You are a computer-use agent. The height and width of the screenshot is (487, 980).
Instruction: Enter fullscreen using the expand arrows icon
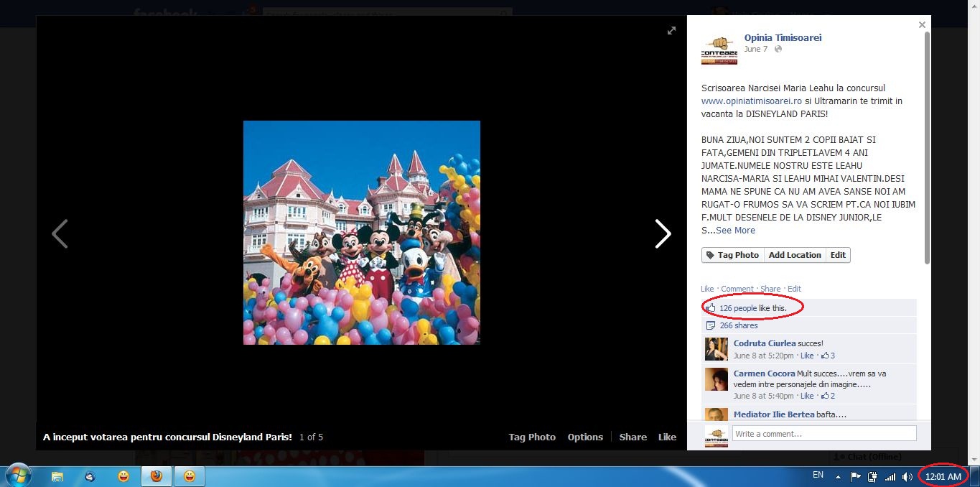click(671, 30)
